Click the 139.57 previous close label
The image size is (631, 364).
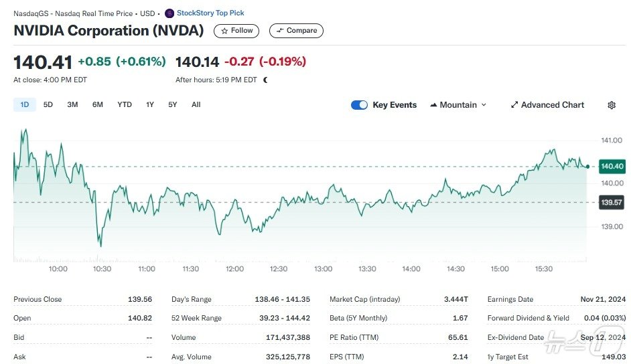pos(612,202)
